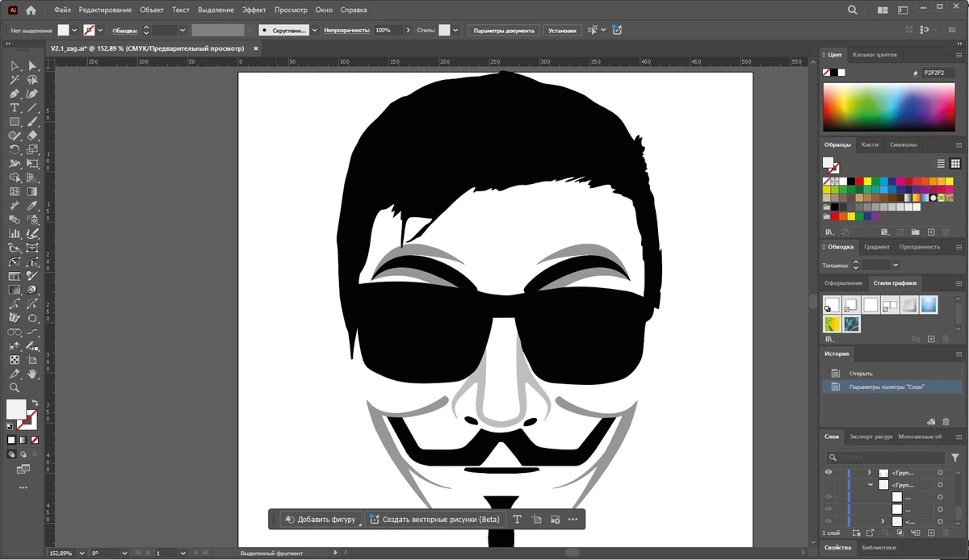
Task: Click Создать векторные рисунки (Beta)
Action: (435, 519)
